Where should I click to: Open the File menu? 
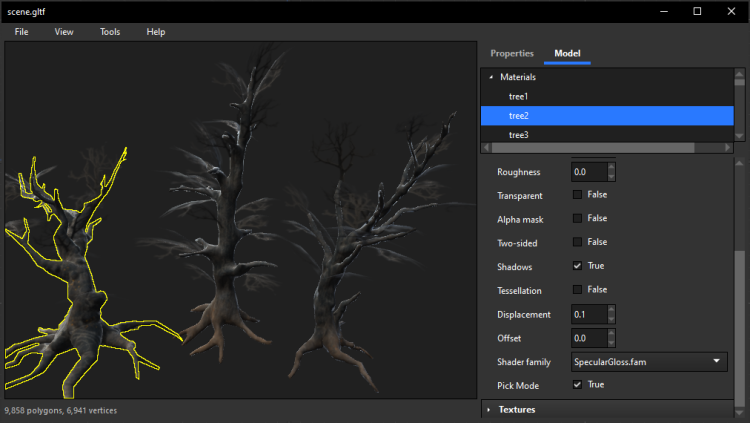coord(21,32)
